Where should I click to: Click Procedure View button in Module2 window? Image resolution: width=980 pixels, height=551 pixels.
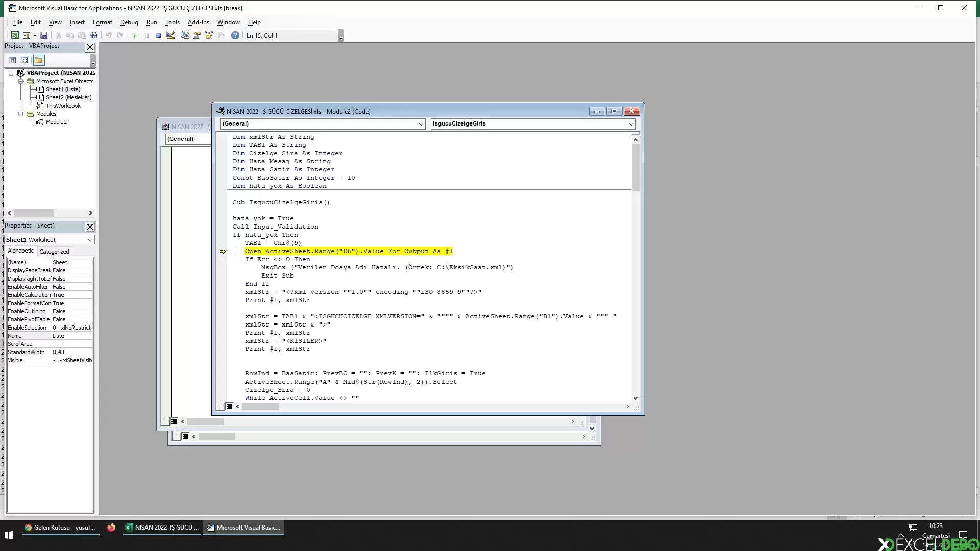coord(220,406)
